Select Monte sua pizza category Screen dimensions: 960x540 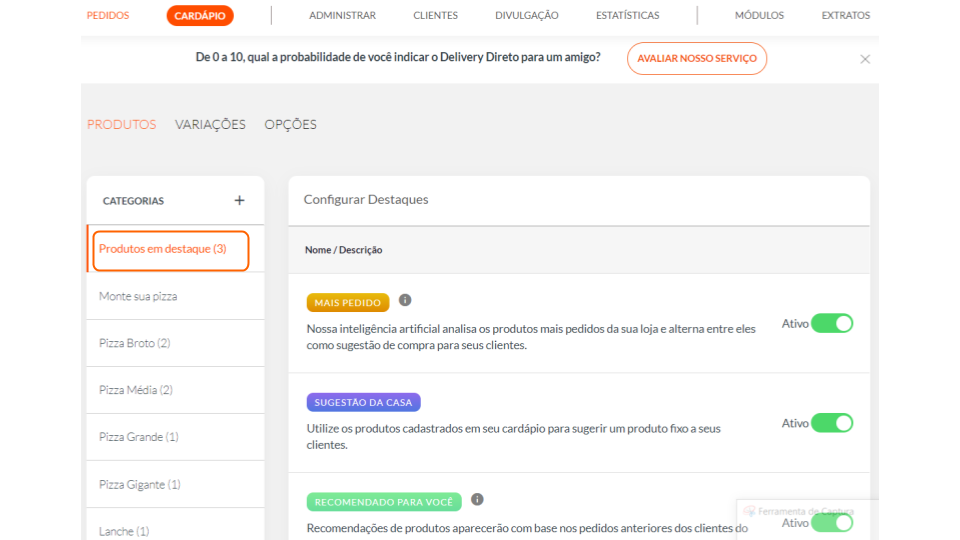(176, 296)
